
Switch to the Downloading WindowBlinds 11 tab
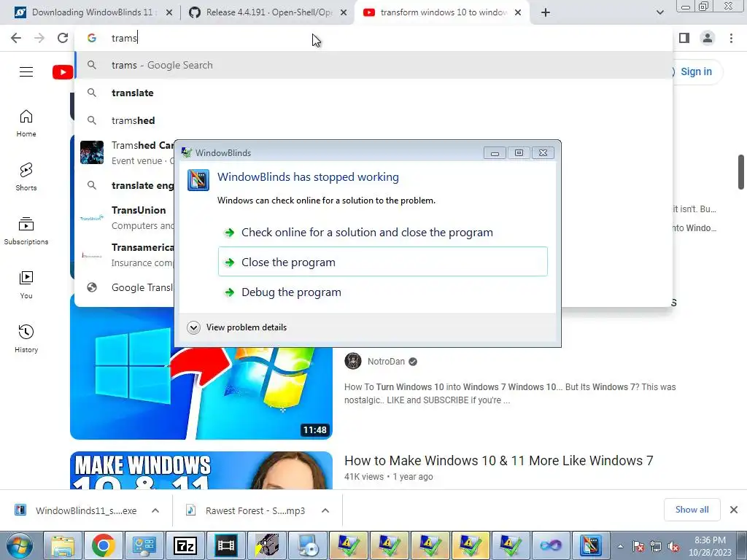(x=93, y=12)
